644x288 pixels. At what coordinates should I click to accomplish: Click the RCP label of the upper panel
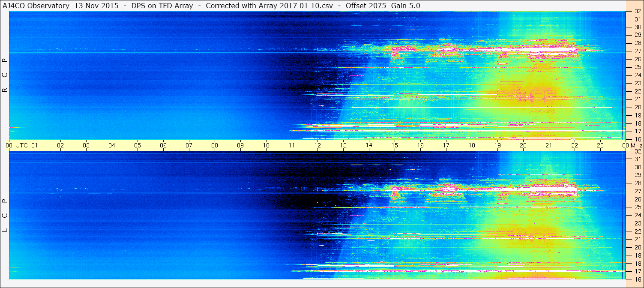[x=5, y=75]
